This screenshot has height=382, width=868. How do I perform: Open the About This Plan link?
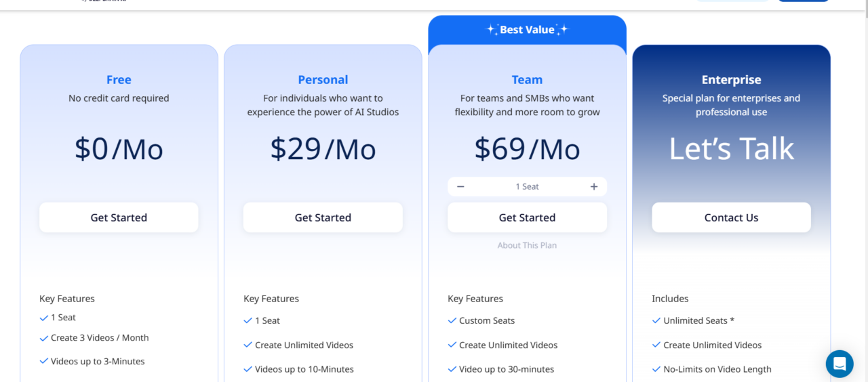click(x=527, y=245)
